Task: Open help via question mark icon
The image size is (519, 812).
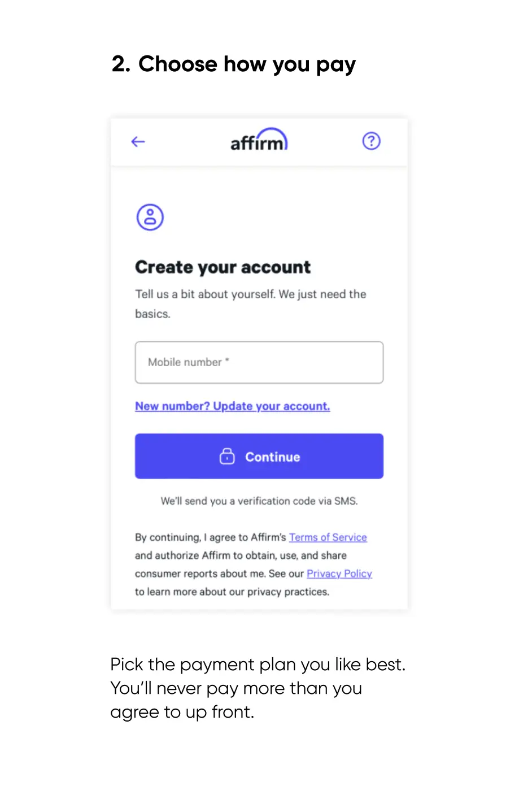Action: (371, 141)
